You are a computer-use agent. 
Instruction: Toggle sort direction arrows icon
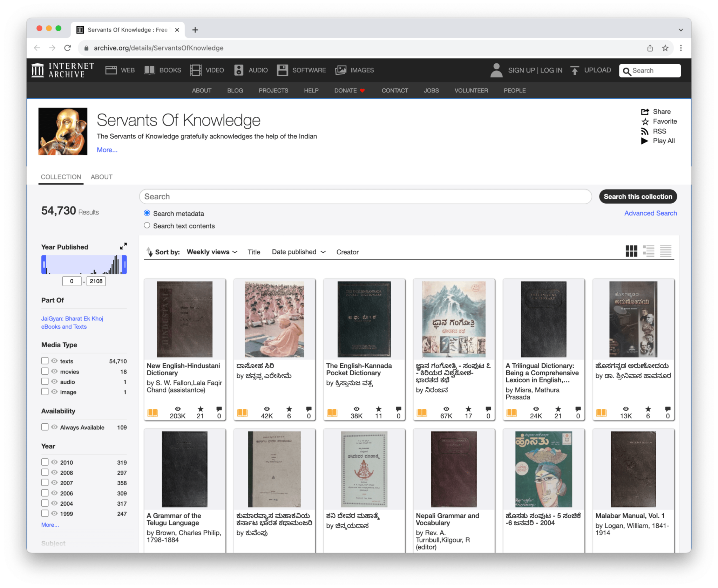[149, 252]
